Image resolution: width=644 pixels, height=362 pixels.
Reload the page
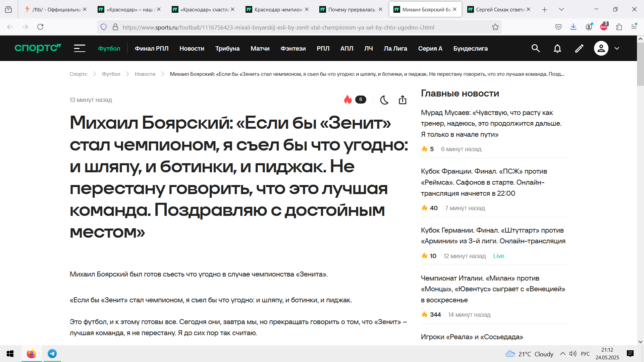[40, 27]
